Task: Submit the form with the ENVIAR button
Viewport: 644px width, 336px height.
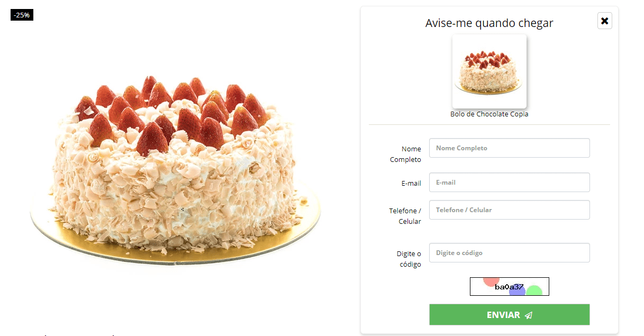Action: (x=509, y=315)
